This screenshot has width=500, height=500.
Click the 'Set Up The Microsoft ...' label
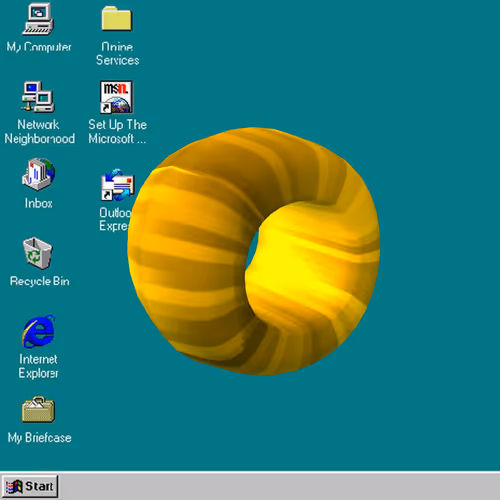pyautogui.click(x=117, y=131)
